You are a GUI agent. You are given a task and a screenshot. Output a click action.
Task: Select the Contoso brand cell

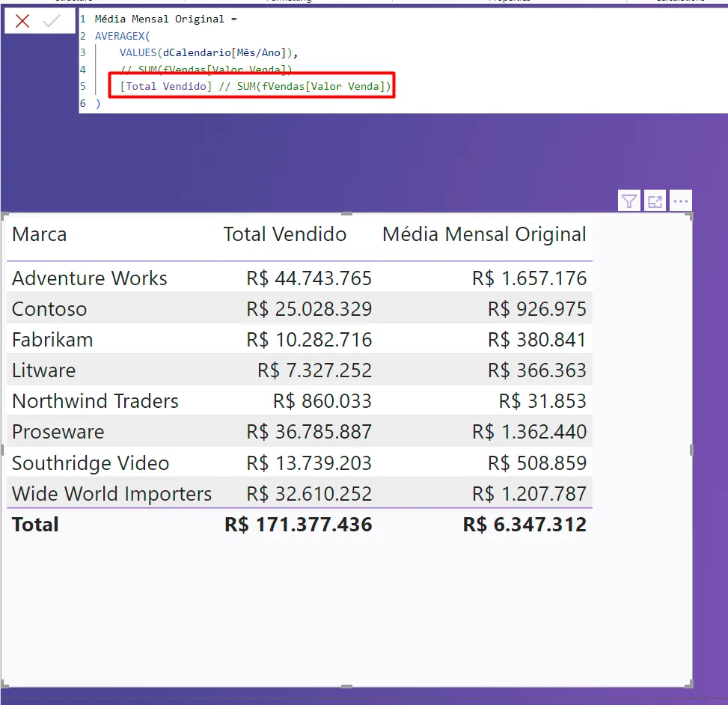point(49,309)
